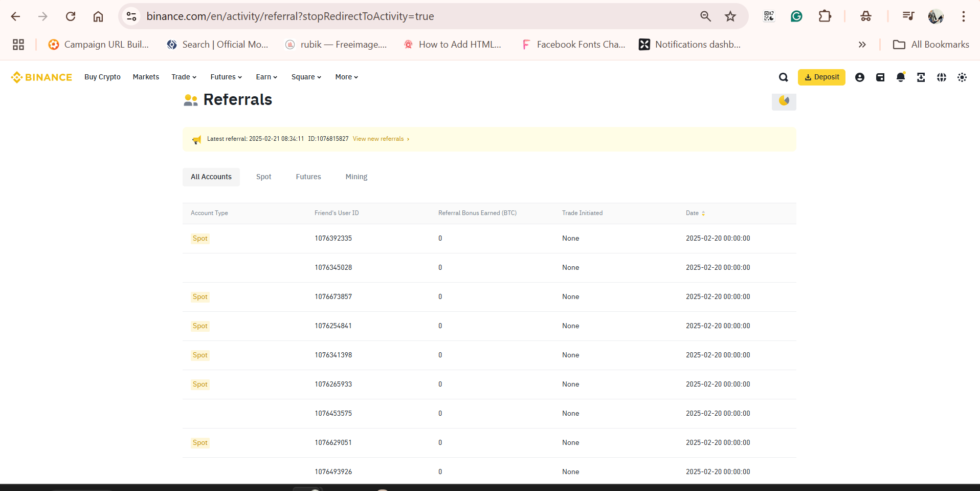Open Binance notifications bell
The height and width of the screenshot is (491, 980).
pos(901,77)
